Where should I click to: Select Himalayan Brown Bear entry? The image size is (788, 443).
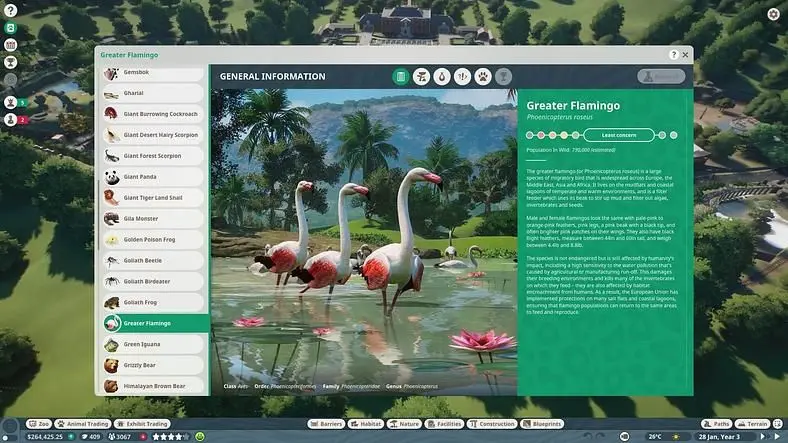click(153, 386)
